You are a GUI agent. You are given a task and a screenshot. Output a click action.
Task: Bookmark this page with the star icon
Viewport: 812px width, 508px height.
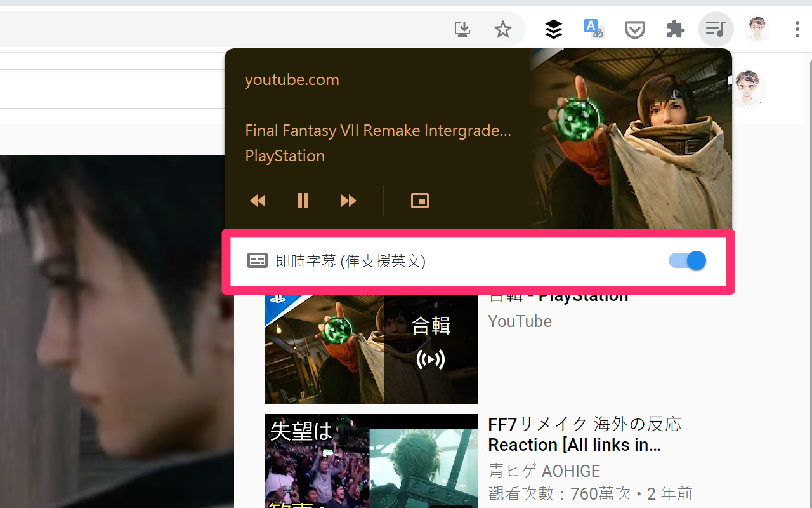503,29
